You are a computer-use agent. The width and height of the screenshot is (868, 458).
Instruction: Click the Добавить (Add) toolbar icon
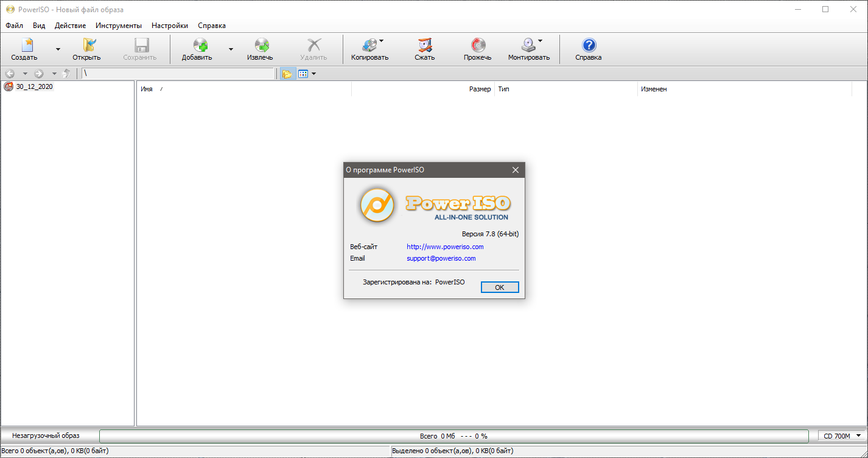click(x=200, y=45)
